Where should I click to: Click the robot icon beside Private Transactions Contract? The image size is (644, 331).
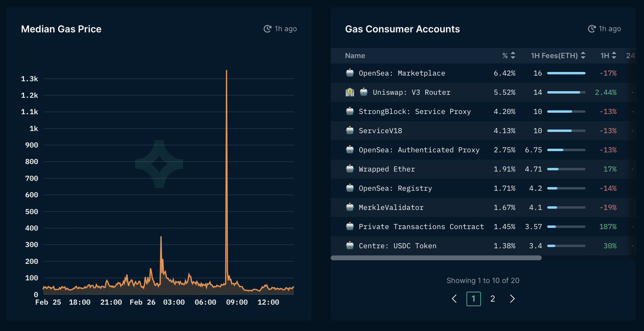click(x=350, y=226)
